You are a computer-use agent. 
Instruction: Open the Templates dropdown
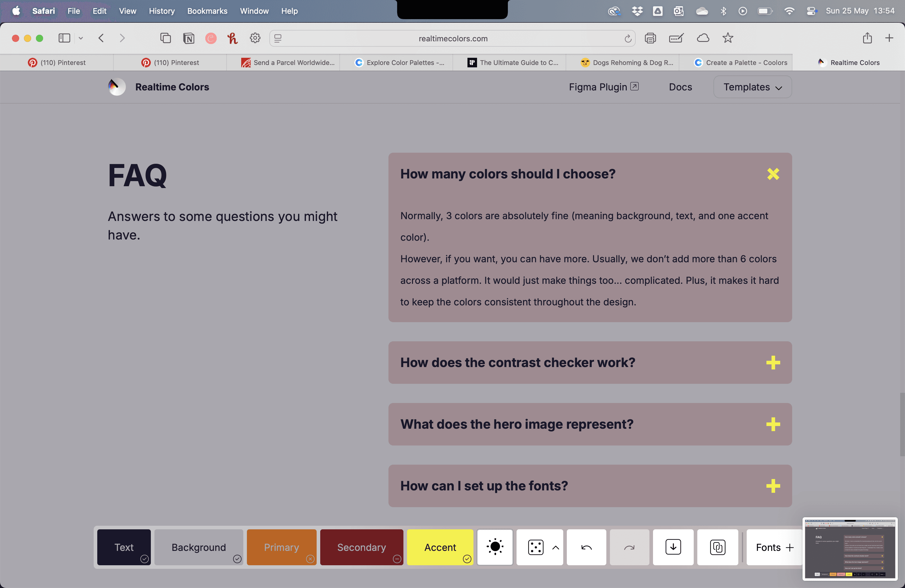752,87
